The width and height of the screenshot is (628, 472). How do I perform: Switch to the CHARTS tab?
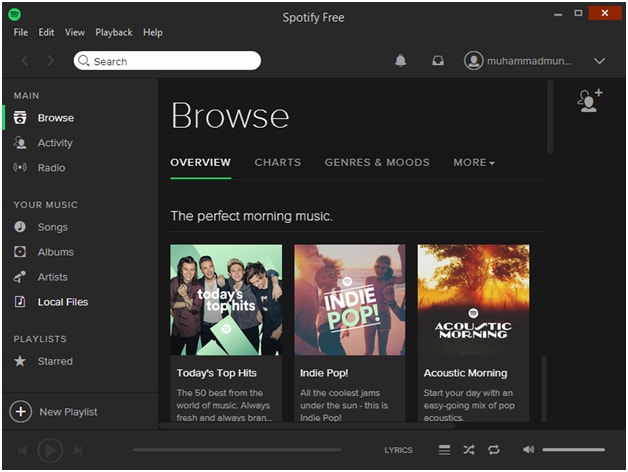pyautogui.click(x=278, y=162)
